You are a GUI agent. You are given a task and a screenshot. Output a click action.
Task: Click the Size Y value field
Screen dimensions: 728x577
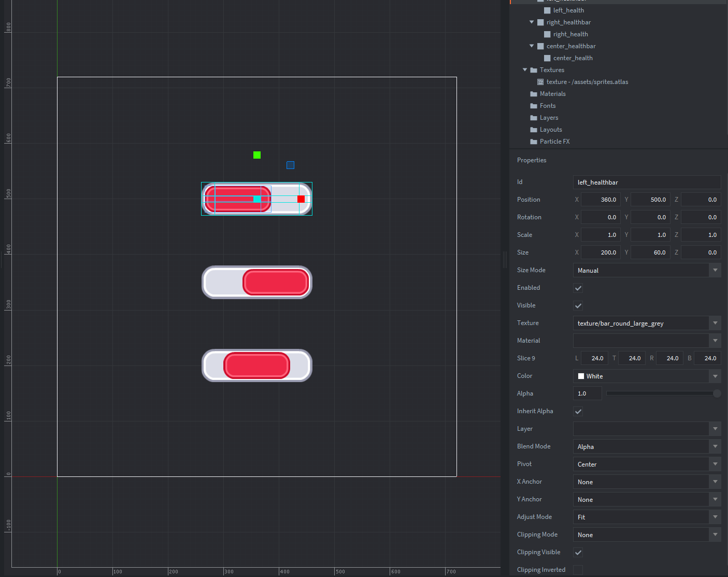(650, 252)
